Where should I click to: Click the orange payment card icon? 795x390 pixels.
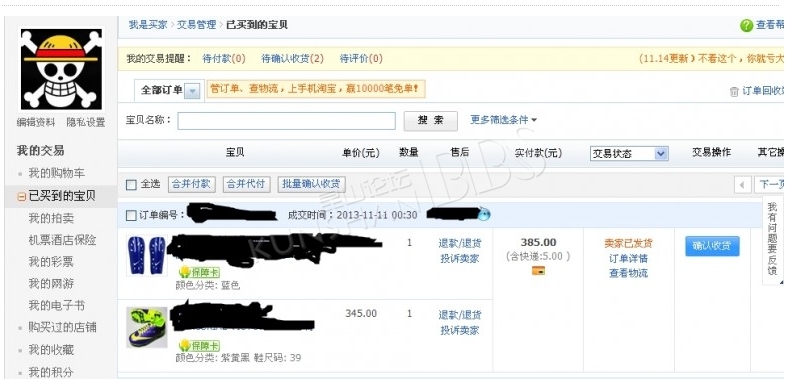538,270
